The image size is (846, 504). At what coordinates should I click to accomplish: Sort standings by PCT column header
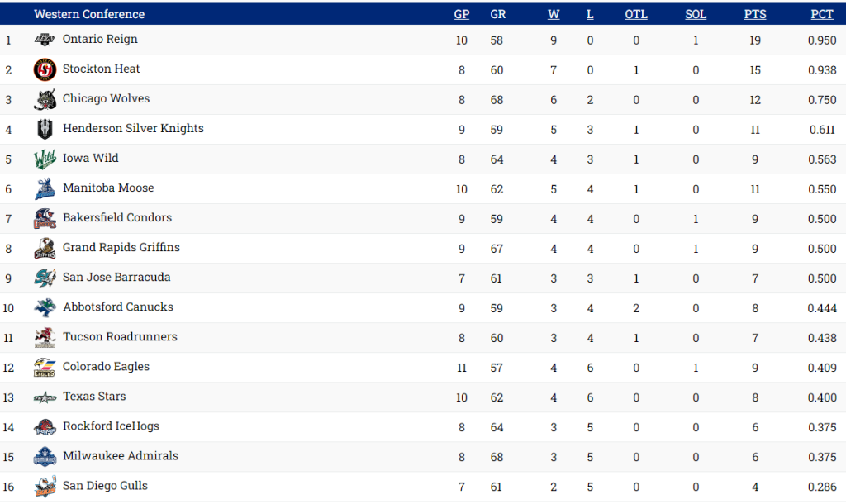pos(822,14)
